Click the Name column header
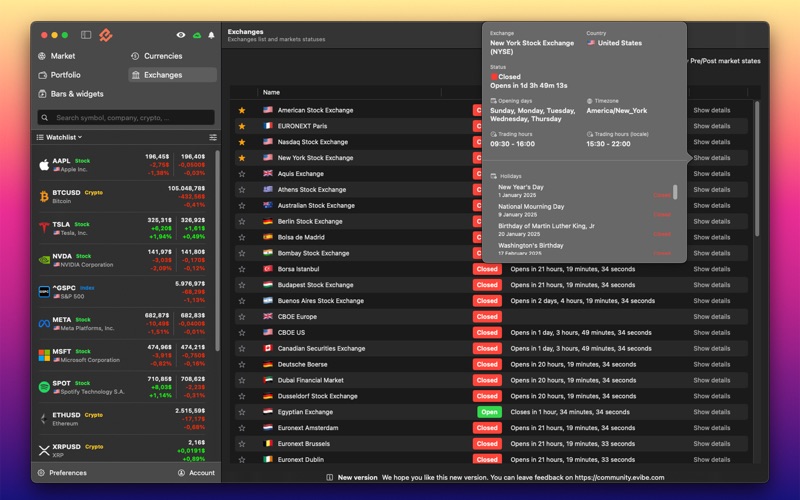 tap(271, 92)
